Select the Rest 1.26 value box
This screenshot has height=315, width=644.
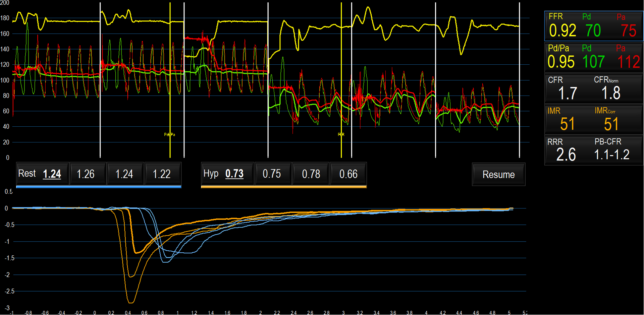tap(88, 174)
